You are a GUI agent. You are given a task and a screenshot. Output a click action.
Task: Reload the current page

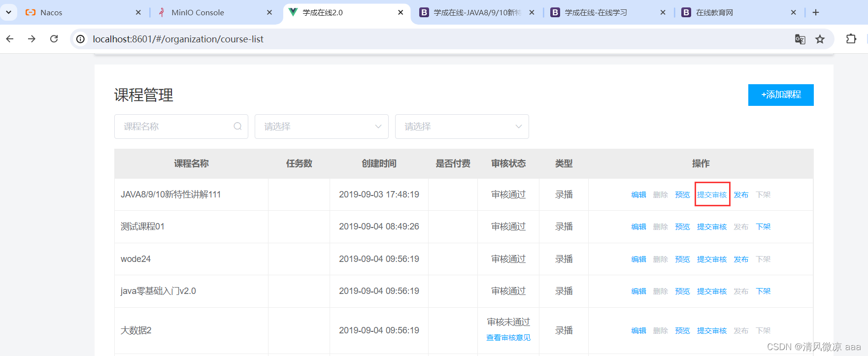(54, 39)
